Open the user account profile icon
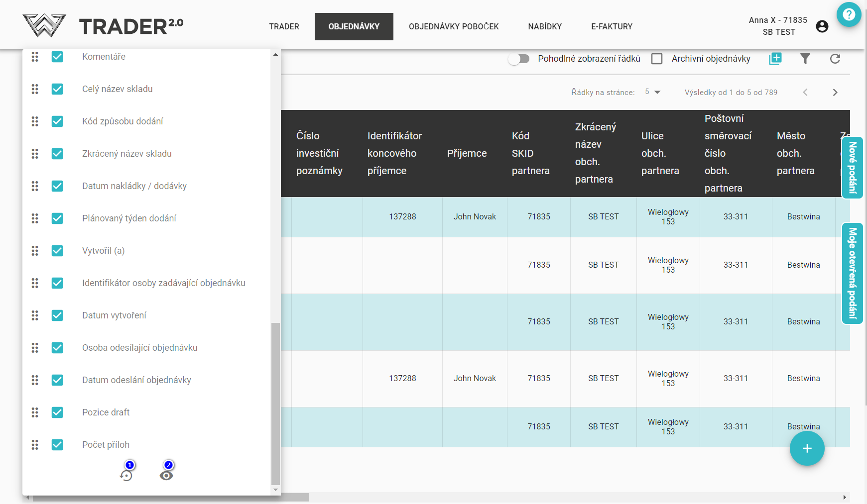The height and width of the screenshot is (504, 867). tap(822, 26)
